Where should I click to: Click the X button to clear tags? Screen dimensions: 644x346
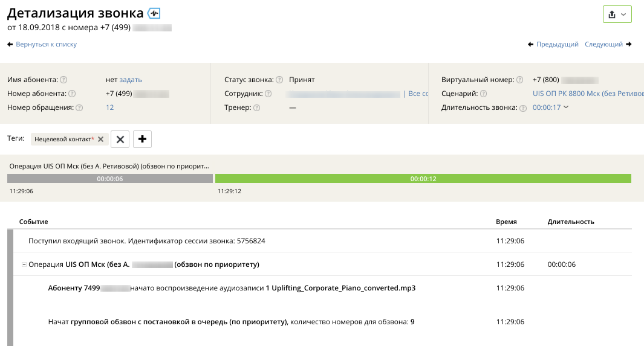click(120, 139)
